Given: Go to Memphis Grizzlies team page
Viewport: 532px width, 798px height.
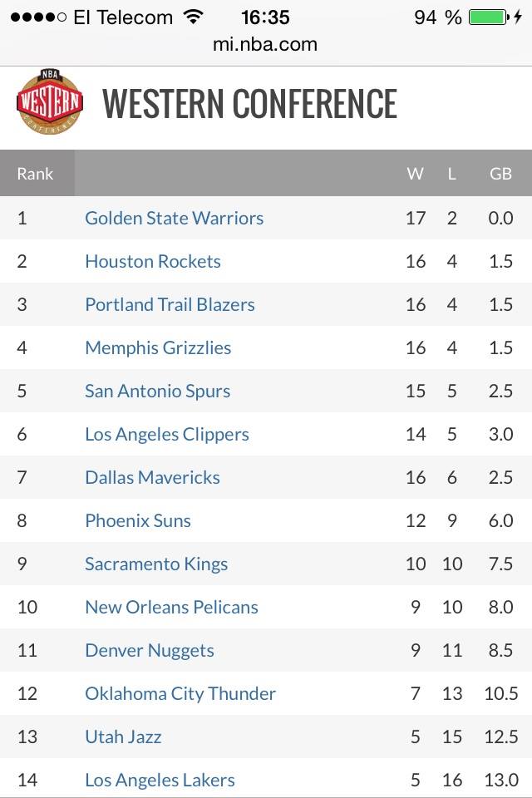Looking at the screenshot, I should [x=158, y=347].
